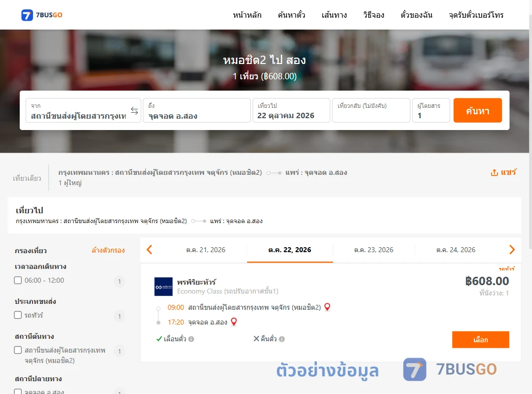Open the เที่ยวกลับ return date picker
The image size is (532, 394).
tap(371, 111)
